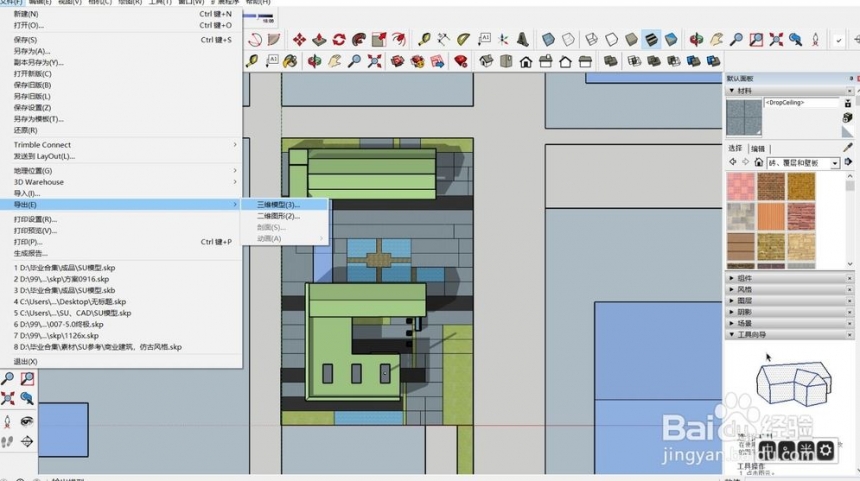This screenshot has height=481, width=860.
Task: Expand the 风格 panel
Action: (x=732, y=290)
